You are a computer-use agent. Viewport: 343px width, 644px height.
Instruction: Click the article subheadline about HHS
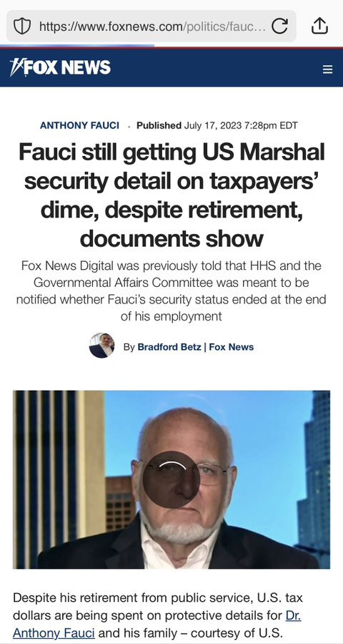(x=171, y=291)
